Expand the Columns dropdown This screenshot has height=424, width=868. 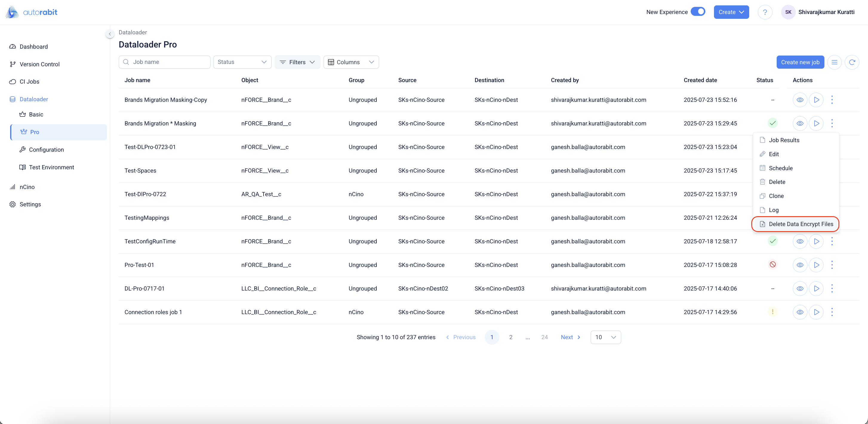[x=351, y=62]
